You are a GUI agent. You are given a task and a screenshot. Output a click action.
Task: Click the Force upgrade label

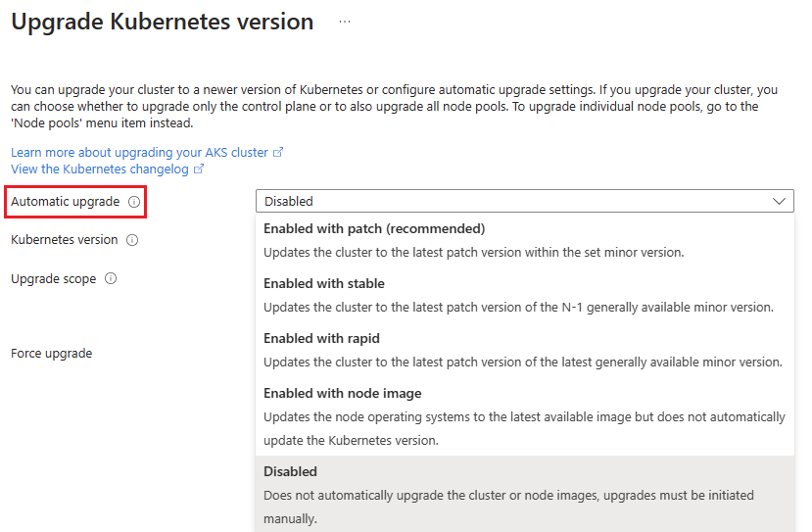(x=51, y=354)
